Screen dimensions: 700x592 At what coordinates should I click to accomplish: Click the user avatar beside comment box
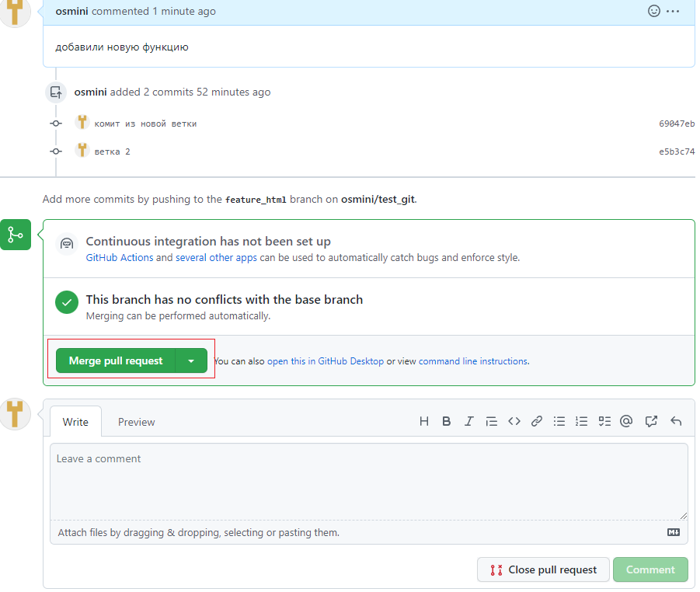pyautogui.click(x=14, y=413)
